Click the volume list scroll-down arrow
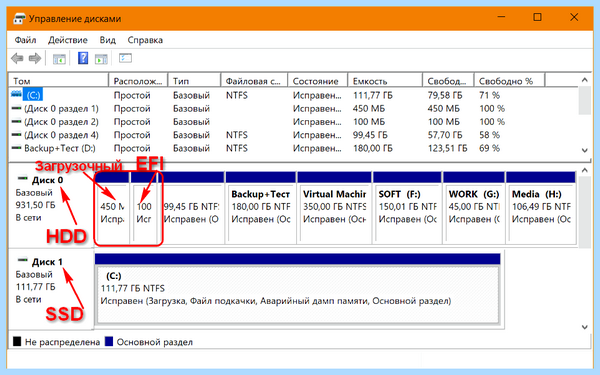The height and width of the screenshot is (375, 600). pos(584,150)
